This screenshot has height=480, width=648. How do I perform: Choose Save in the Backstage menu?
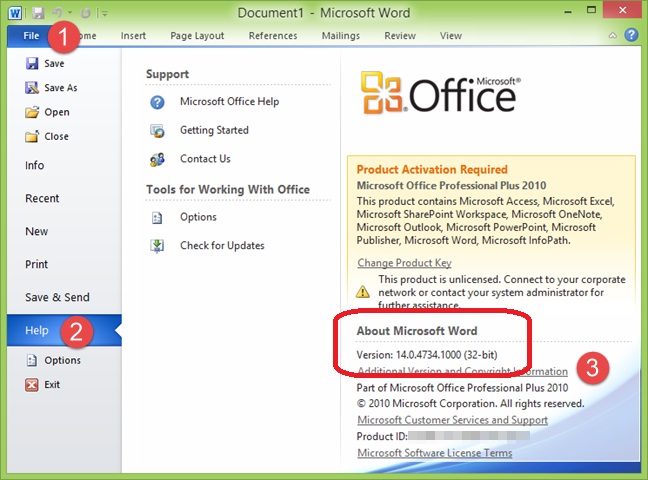[x=54, y=63]
